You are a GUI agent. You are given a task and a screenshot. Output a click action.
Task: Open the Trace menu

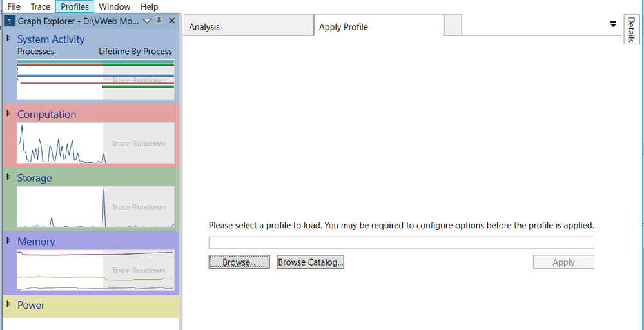(x=40, y=6)
